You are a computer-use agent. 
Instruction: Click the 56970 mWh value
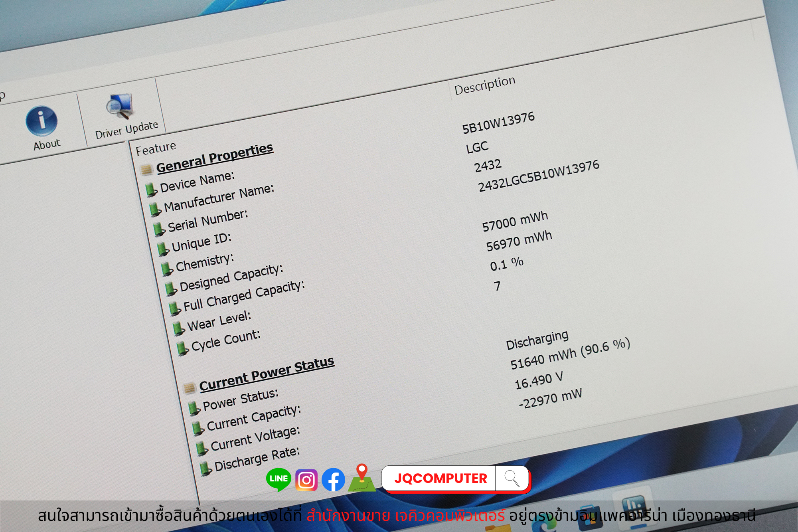(519, 241)
